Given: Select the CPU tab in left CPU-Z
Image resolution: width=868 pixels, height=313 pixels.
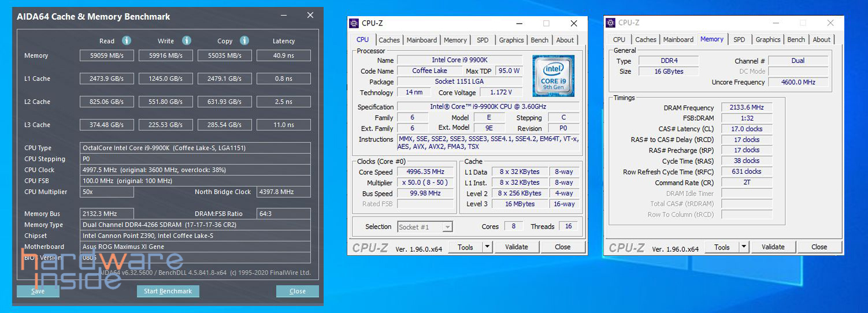Looking at the screenshot, I should (x=362, y=39).
